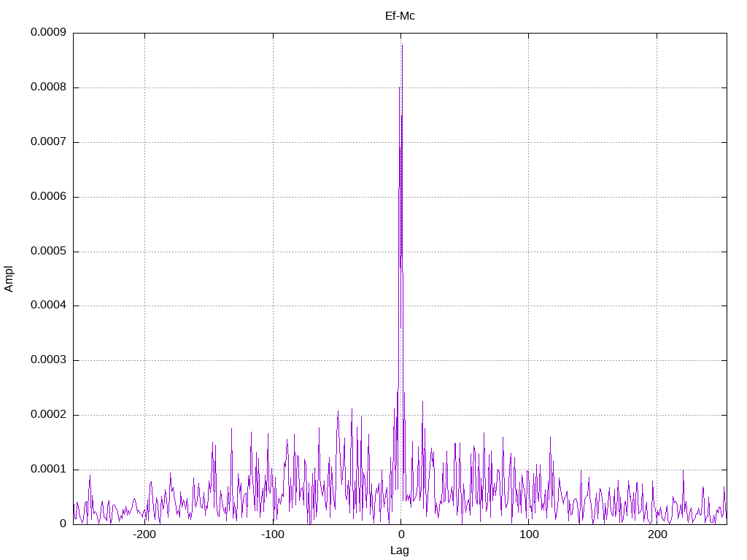Screen dimensions: 747x560
Task: Click the x-axis tick label -200
Action: [144, 534]
